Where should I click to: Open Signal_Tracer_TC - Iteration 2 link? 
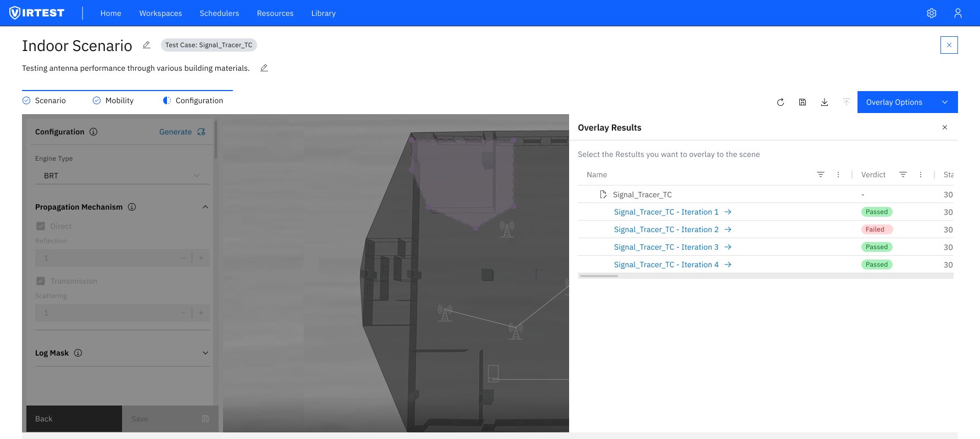(666, 229)
